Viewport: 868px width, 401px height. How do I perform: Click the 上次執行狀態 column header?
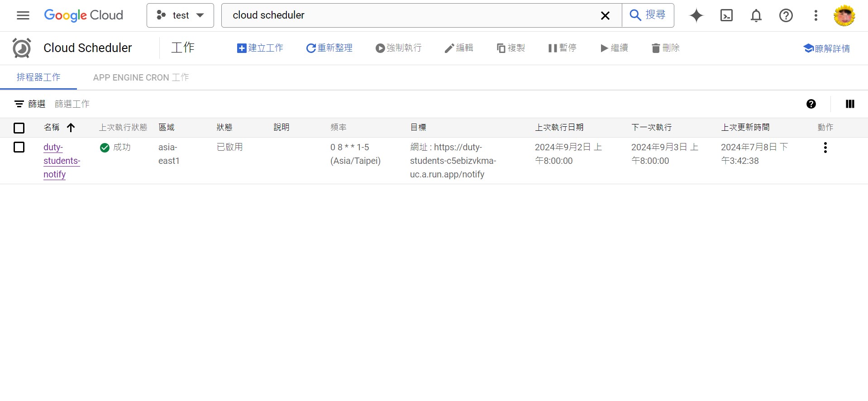[x=123, y=128]
